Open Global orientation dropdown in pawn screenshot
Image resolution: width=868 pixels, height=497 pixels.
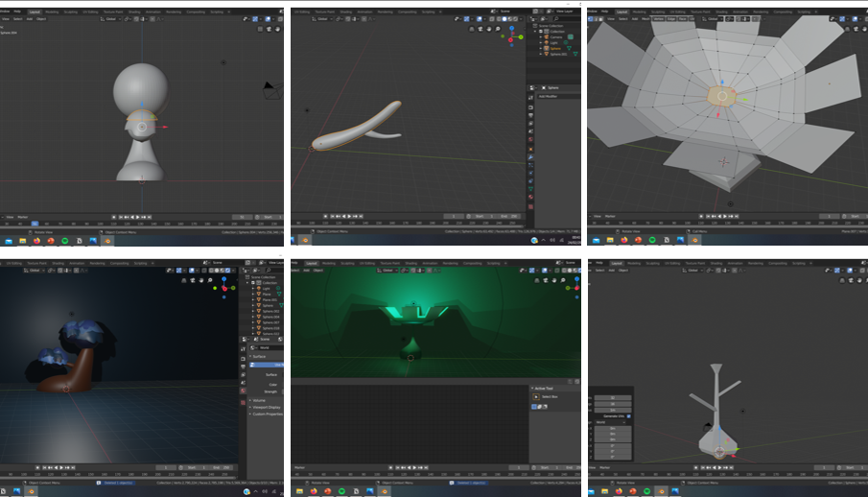(x=110, y=19)
